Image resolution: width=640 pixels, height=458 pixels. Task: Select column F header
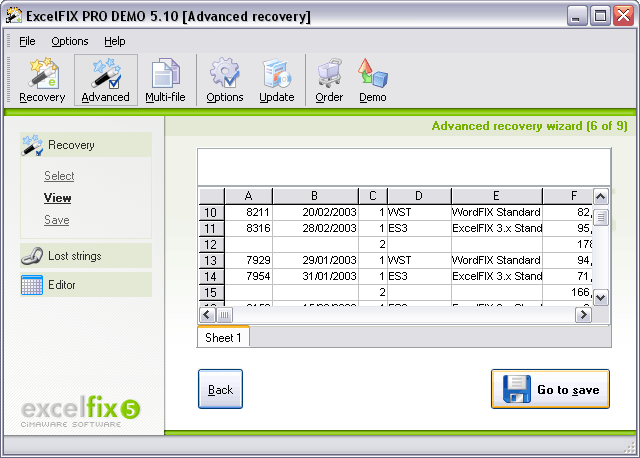[x=568, y=196]
